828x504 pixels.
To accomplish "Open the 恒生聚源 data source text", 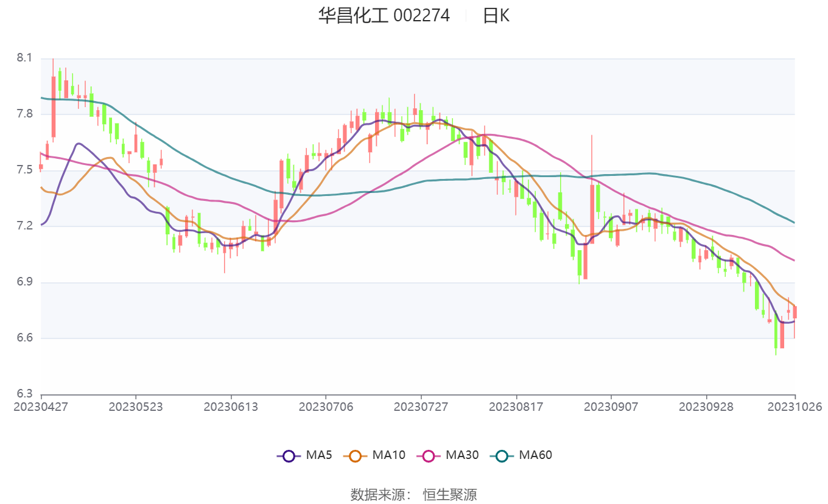I will [450, 494].
